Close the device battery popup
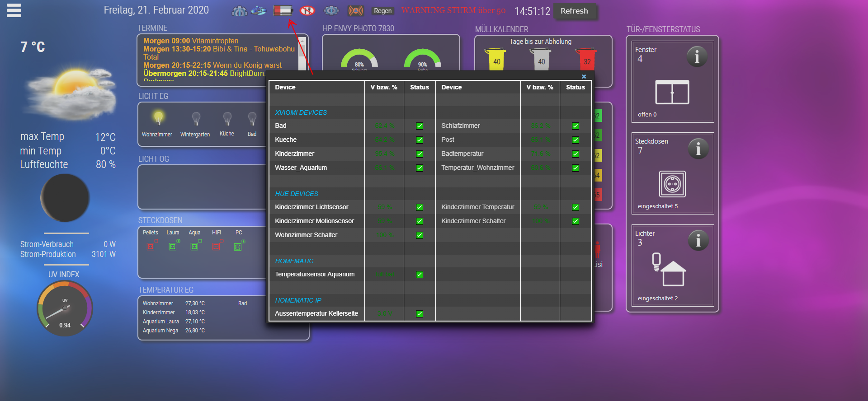Viewport: 868px width, 401px height. tap(584, 76)
